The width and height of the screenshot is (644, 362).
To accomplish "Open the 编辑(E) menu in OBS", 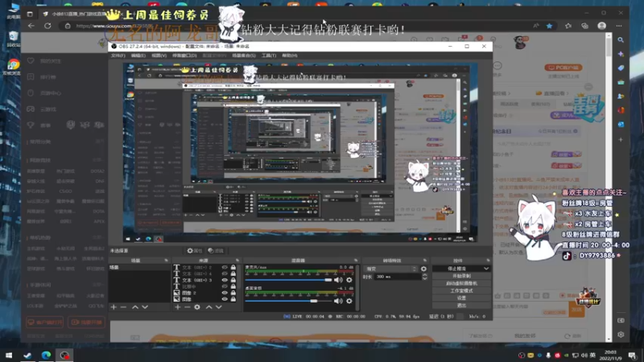I will pos(138,56).
